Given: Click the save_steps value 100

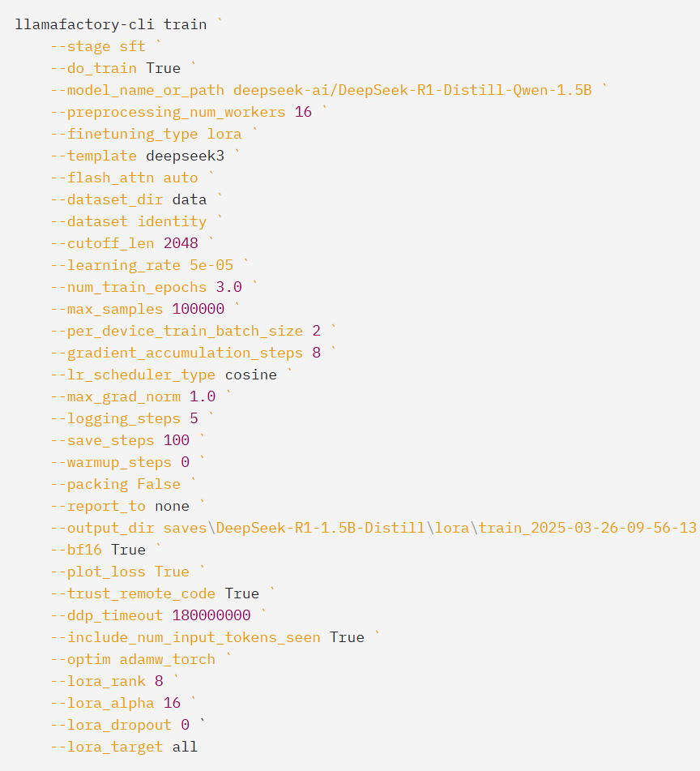Looking at the screenshot, I should point(177,440).
